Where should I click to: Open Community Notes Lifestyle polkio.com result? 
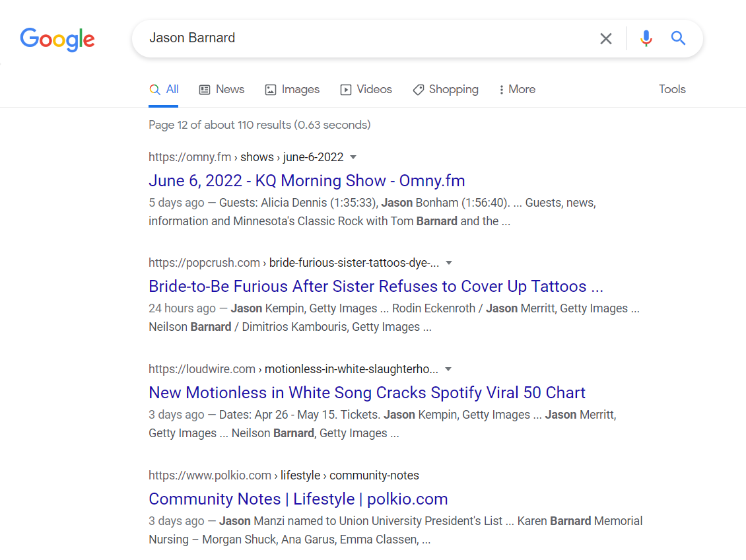point(298,499)
